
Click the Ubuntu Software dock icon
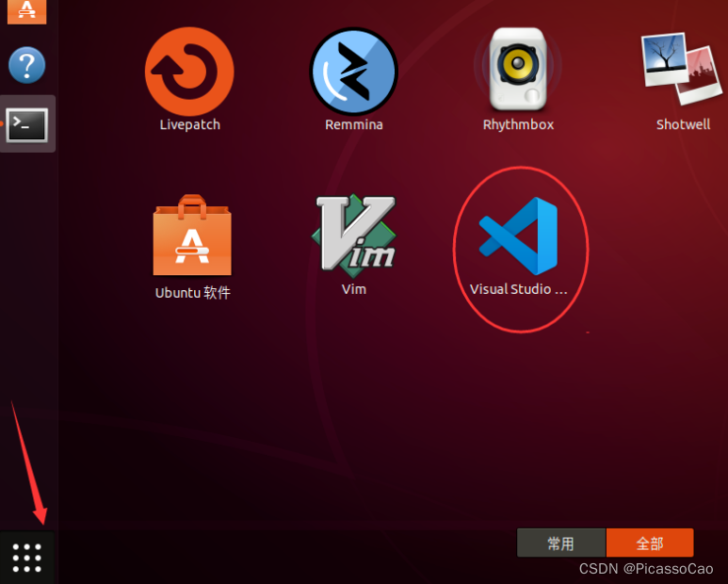click(x=27, y=11)
